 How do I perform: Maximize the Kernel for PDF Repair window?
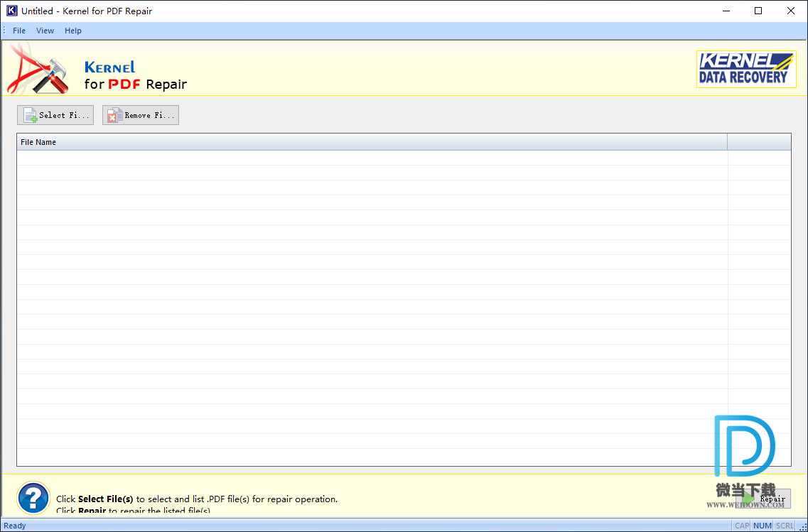758,11
